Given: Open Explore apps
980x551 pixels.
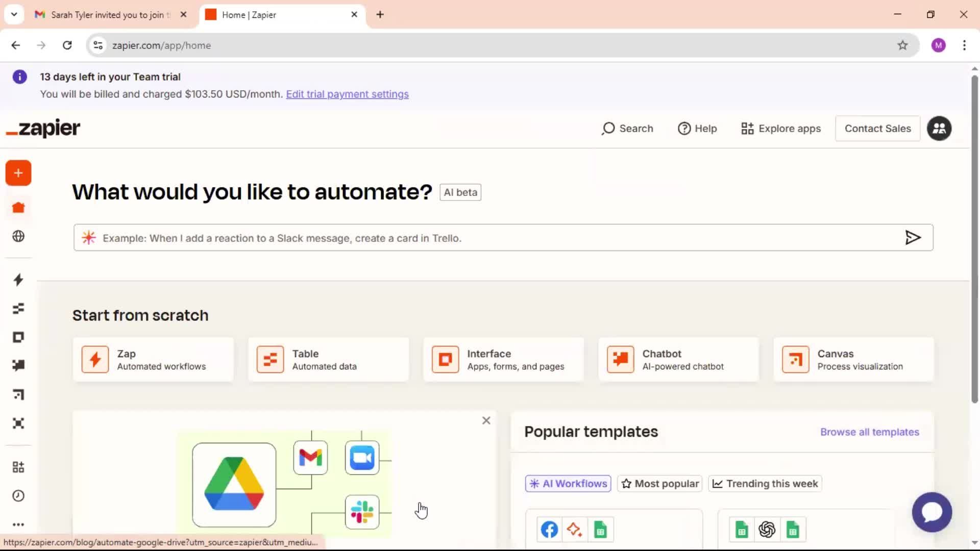Looking at the screenshot, I should click(x=781, y=129).
